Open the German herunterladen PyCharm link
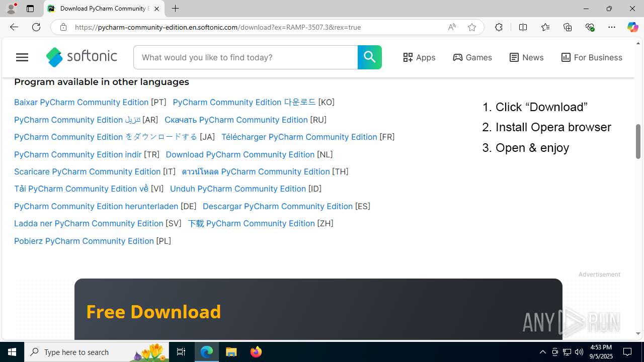 (x=96, y=206)
